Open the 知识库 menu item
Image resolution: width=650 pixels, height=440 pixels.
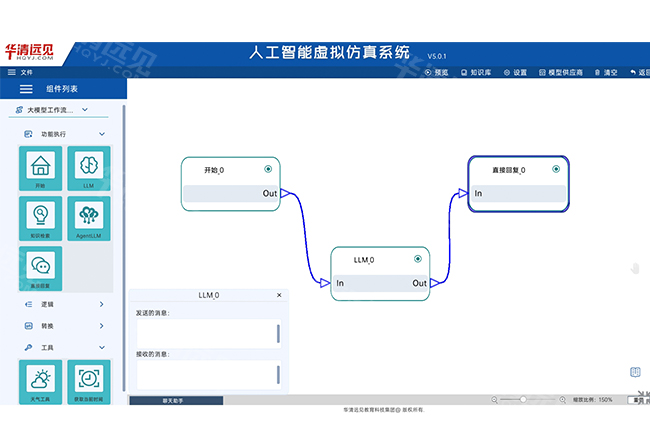tap(476, 73)
